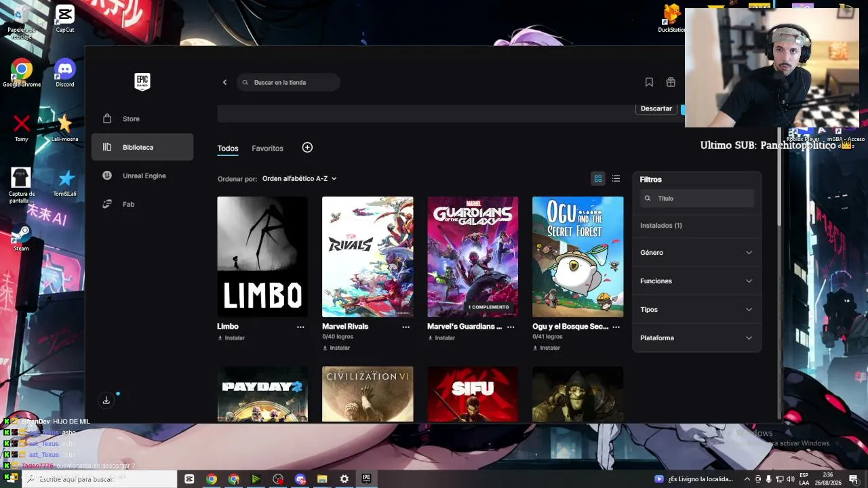Click Instalar under Marvel's Guardians
Viewport: 868px width, 488px height.
tap(441, 338)
